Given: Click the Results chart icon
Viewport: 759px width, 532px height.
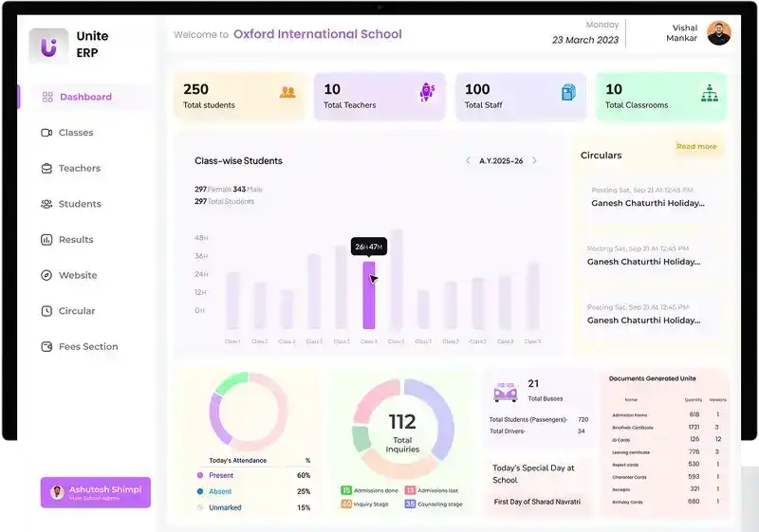Looking at the screenshot, I should (x=46, y=239).
